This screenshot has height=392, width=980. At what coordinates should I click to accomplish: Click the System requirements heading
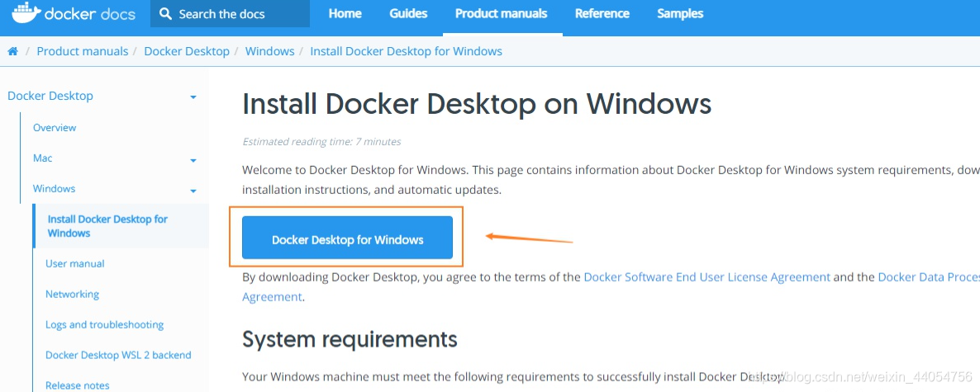[350, 339]
